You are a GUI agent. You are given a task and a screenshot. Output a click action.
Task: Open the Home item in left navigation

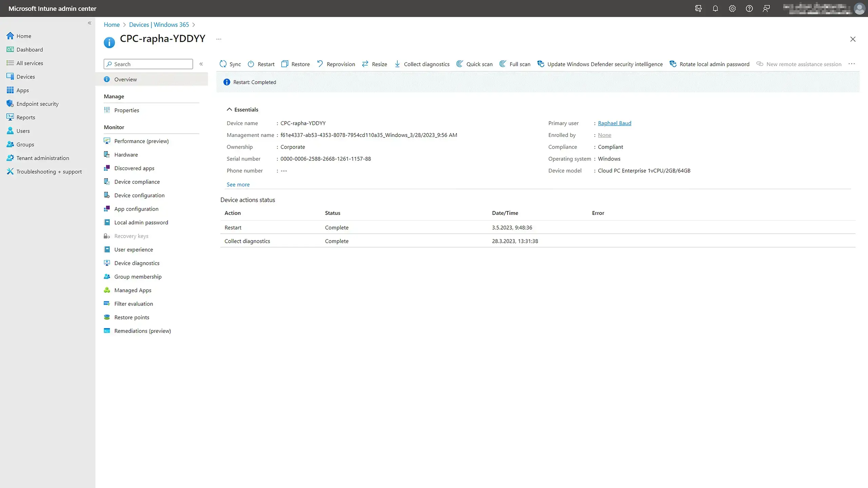[19, 36]
